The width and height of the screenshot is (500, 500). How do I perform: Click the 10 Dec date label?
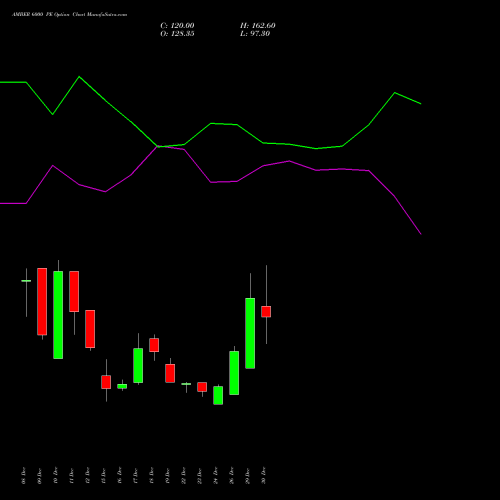(x=55, y=475)
